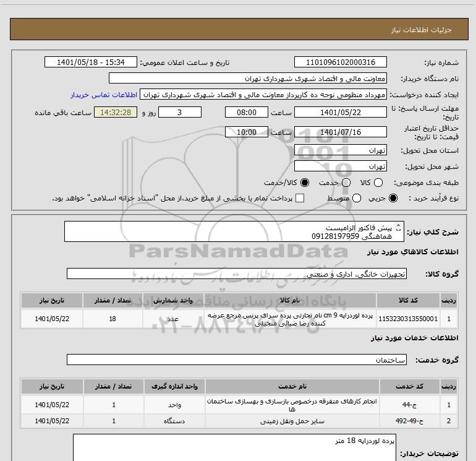
Task: Click the کد خدمت column header
Action: (x=409, y=386)
